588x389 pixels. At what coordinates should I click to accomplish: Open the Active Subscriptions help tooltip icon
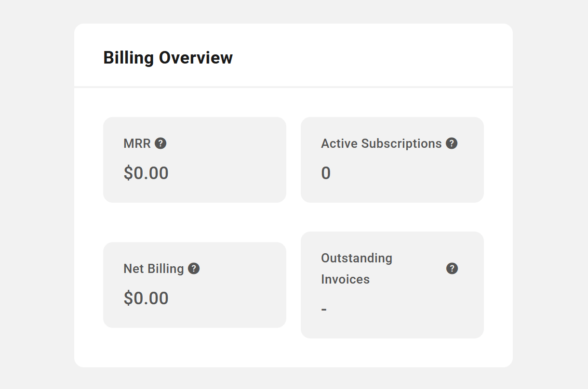pyautogui.click(x=452, y=143)
